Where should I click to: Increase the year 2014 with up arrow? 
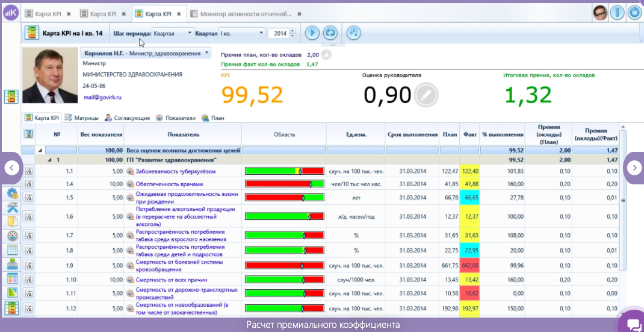pyautogui.click(x=293, y=31)
